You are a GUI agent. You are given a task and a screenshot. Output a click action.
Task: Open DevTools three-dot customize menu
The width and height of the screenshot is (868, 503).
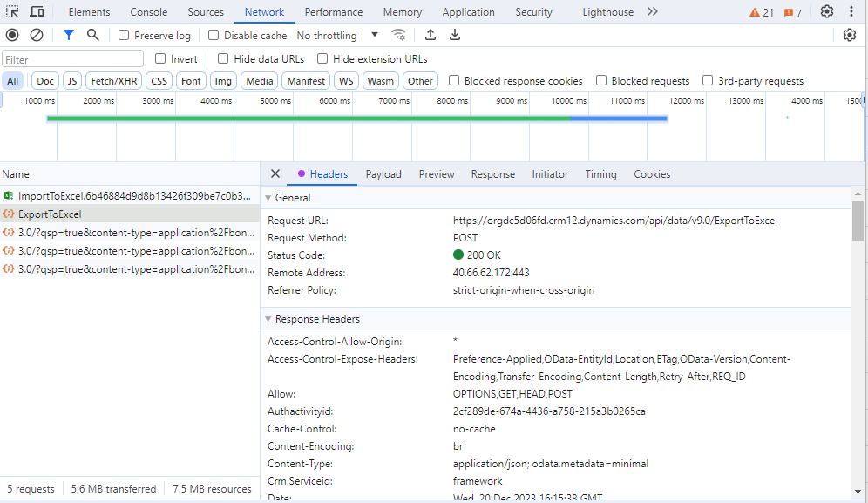[x=851, y=11]
